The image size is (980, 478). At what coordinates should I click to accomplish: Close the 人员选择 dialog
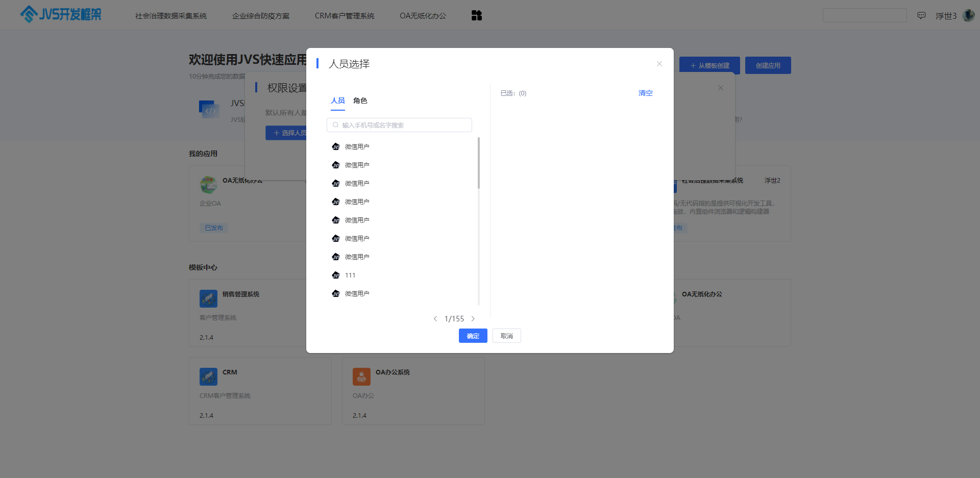[659, 64]
